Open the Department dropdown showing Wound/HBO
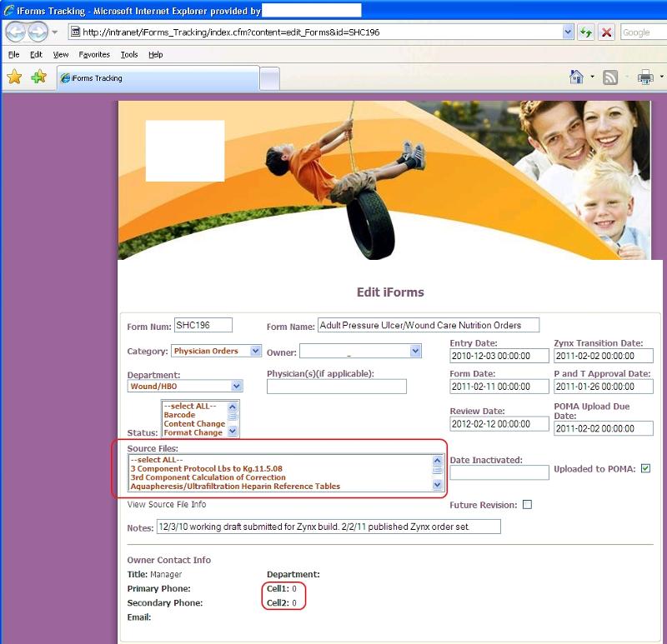The width and height of the screenshot is (667, 644). pyautogui.click(x=236, y=386)
